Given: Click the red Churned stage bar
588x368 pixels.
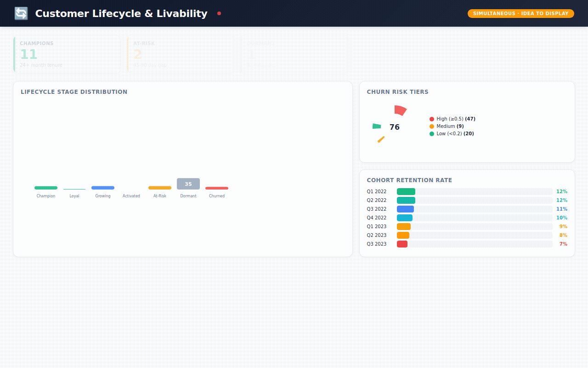Looking at the screenshot, I should click(217, 188).
